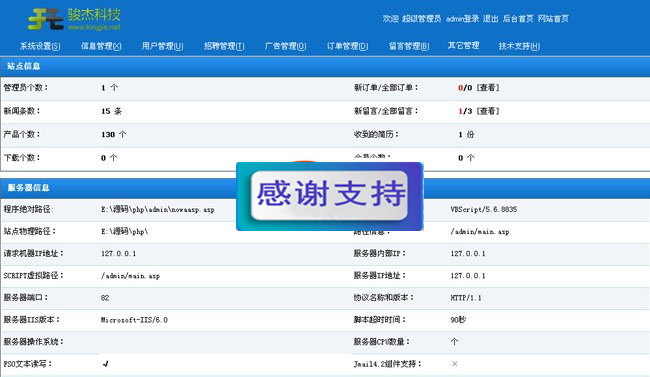
Task: Select the 收到的简历 label
Action: [376, 134]
